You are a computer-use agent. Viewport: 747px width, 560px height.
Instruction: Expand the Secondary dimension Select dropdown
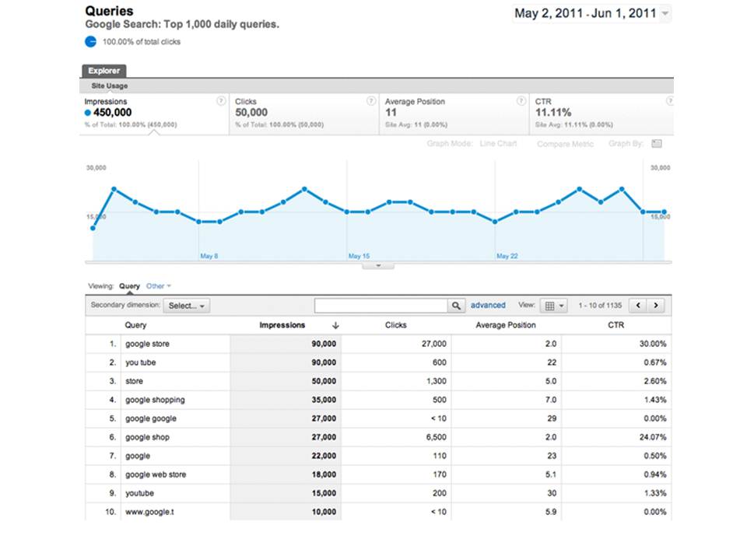pos(188,306)
